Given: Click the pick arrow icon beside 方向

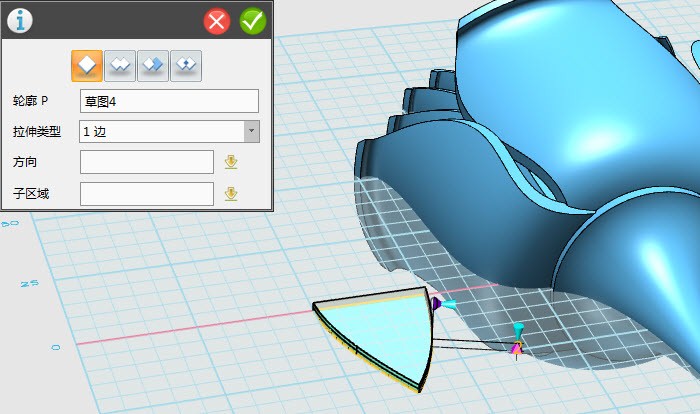Looking at the screenshot, I should click(231, 162).
